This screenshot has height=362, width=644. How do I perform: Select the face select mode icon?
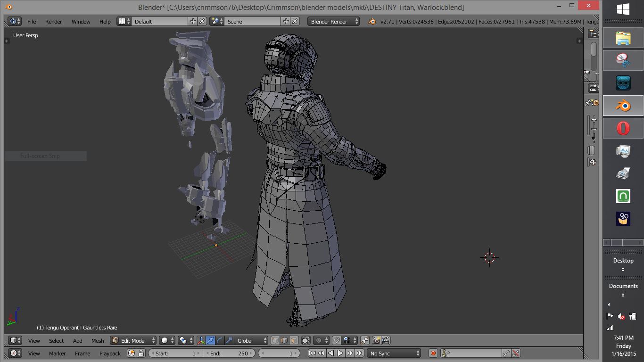coord(294,340)
